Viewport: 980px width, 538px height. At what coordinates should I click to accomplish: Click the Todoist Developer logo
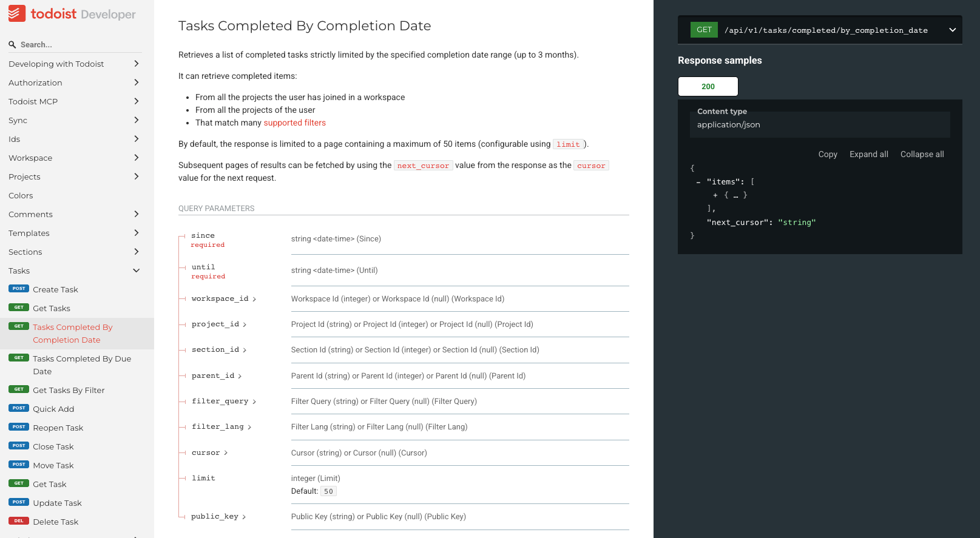coord(72,14)
